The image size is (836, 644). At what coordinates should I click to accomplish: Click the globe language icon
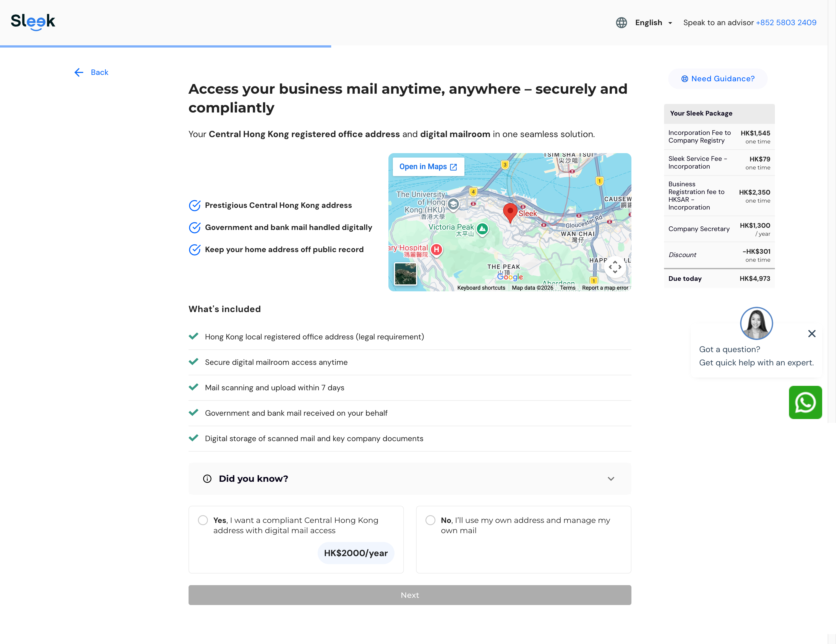(621, 23)
